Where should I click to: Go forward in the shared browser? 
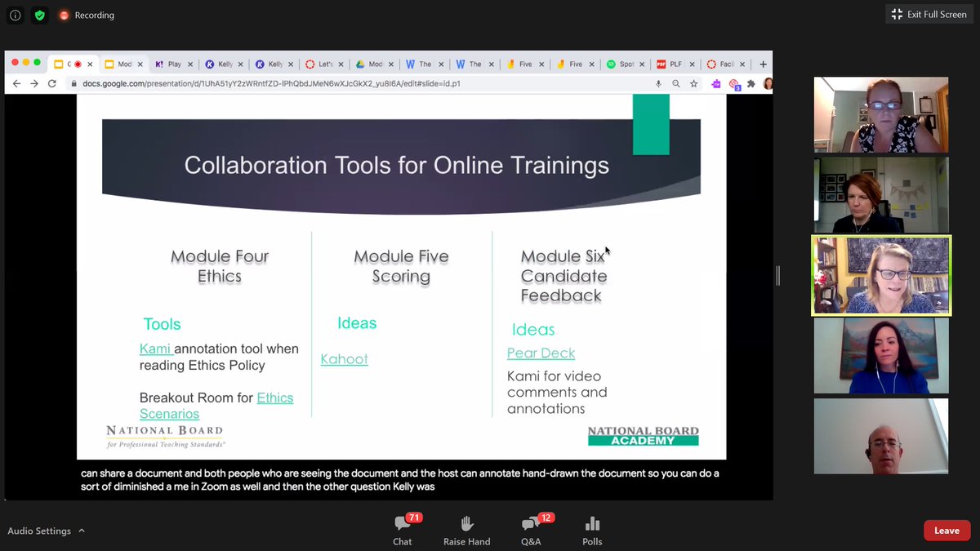34,83
